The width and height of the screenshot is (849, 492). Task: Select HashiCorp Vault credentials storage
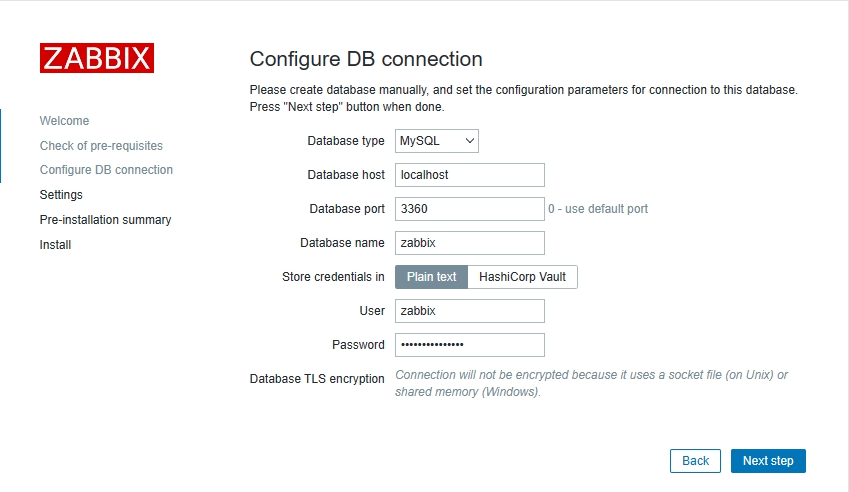click(522, 277)
